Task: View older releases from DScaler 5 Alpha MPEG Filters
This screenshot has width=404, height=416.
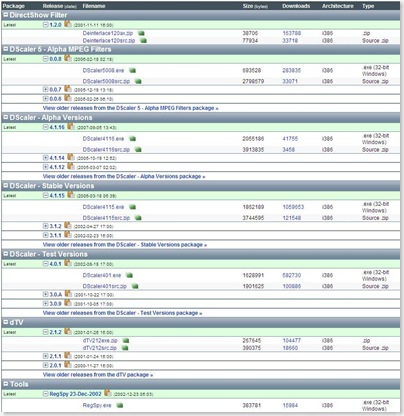Action: coord(130,108)
